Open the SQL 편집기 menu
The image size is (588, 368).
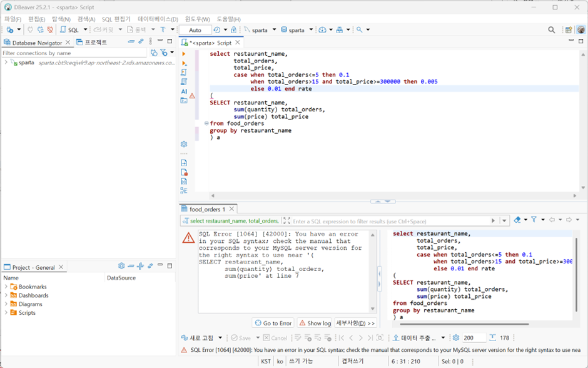tap(116, 19)
